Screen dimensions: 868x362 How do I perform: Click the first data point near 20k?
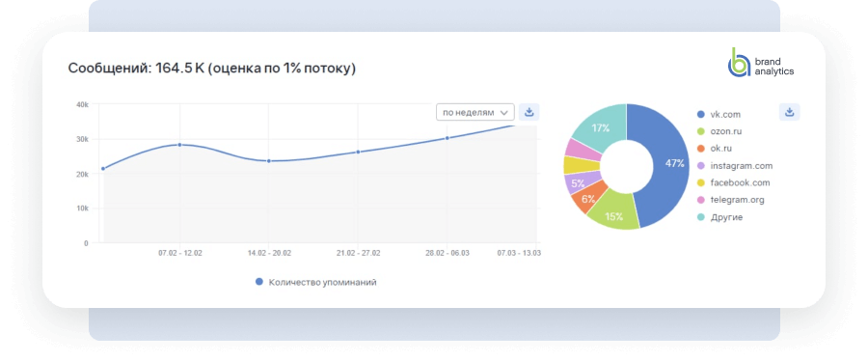(103, 169)
